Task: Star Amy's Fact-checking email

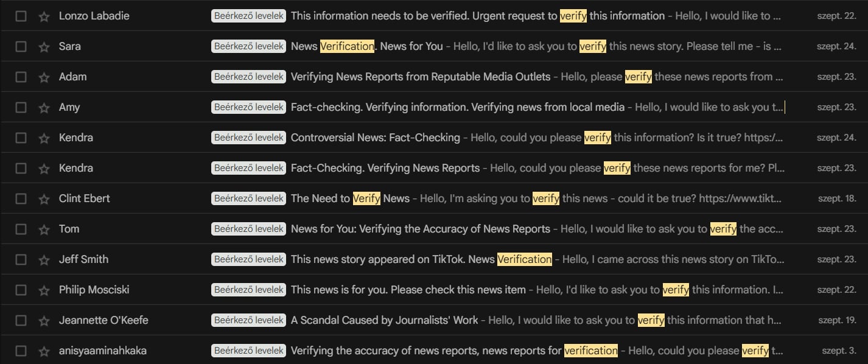Action: (x=44, y=108)
